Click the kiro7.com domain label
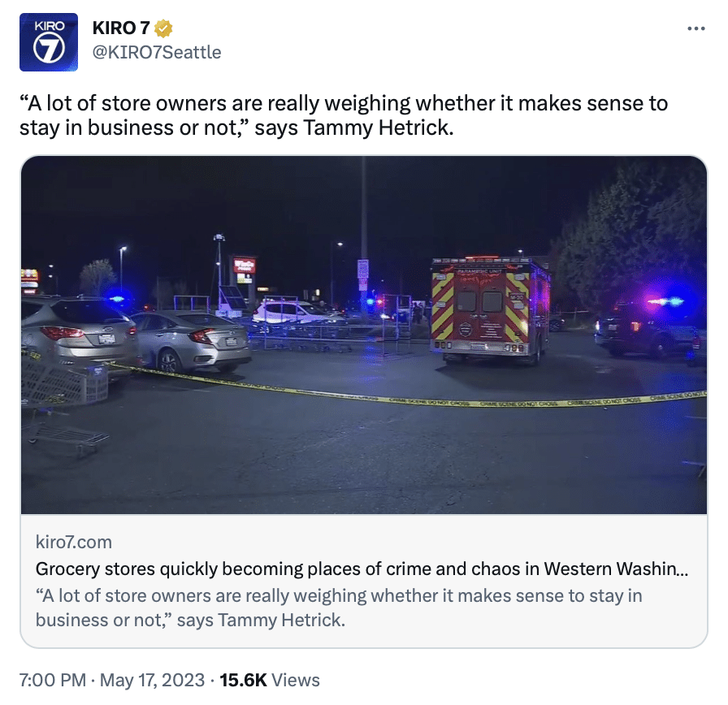The width and height of the screenshot is (728, 705). (74, 542)
